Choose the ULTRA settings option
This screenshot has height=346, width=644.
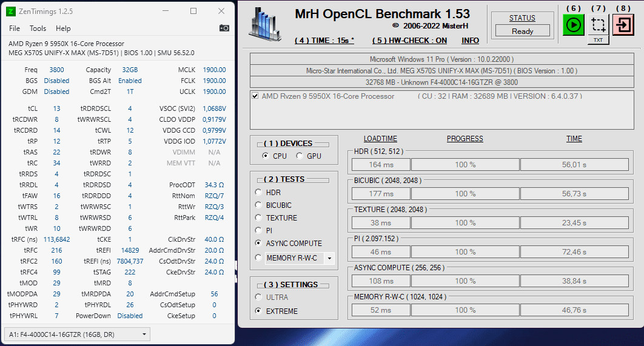click(258, 297)
